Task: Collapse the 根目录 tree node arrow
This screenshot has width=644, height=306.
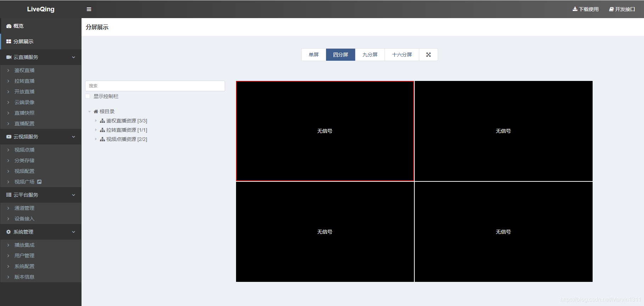Action: pos(89,111)
